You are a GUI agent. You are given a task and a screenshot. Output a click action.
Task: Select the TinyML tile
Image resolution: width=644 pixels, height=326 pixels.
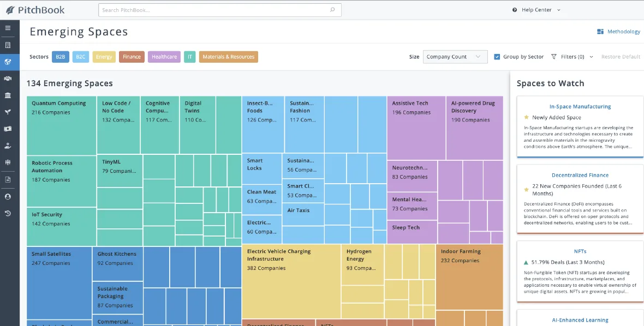pos(120,171)
